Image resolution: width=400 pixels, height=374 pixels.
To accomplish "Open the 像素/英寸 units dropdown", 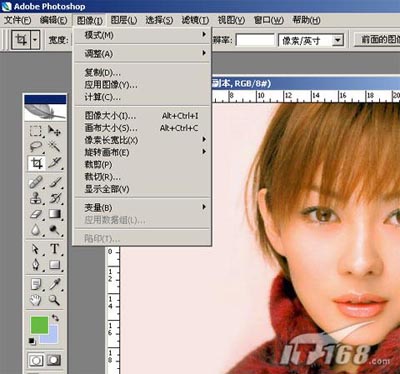I will [x=338, y=41].
